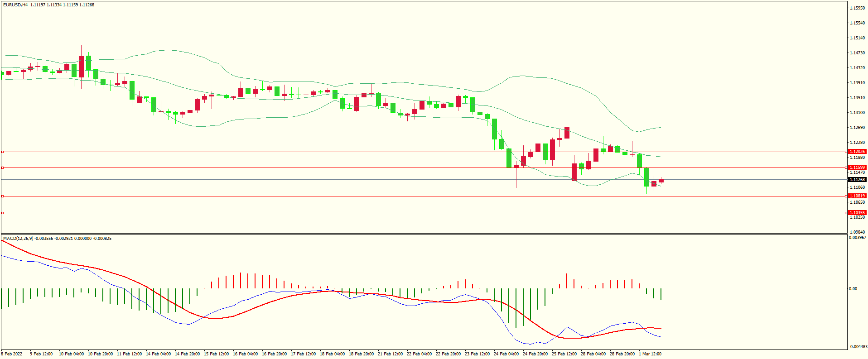Click the 22 Feb 04:00 time label

click(419, 354)
